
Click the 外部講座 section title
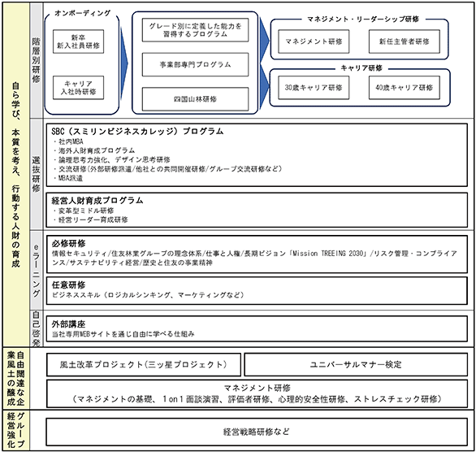68,324
